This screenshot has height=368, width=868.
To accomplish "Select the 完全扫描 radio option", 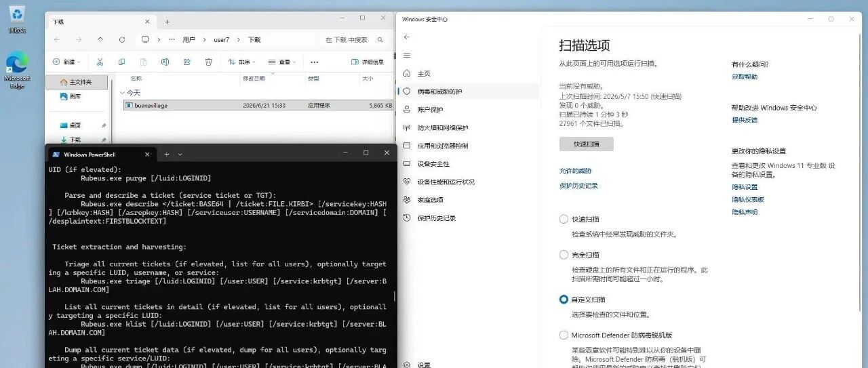I will click(564, 255).
